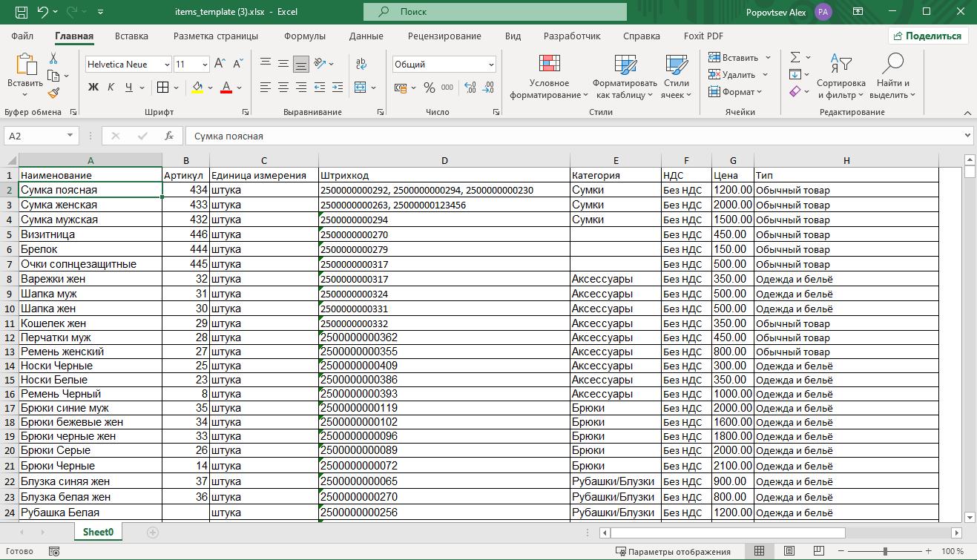Select cell containing Визитница
The height and width of the screenshot is (560, 977).
pyautogui.click(x=91, y=234)
